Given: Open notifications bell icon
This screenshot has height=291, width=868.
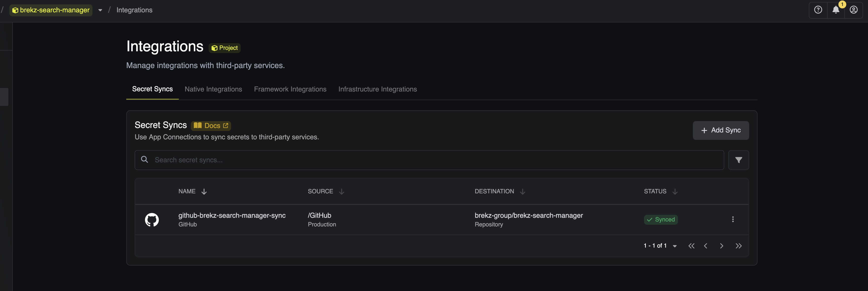Looking at the screenshot, I should (836, 10).
